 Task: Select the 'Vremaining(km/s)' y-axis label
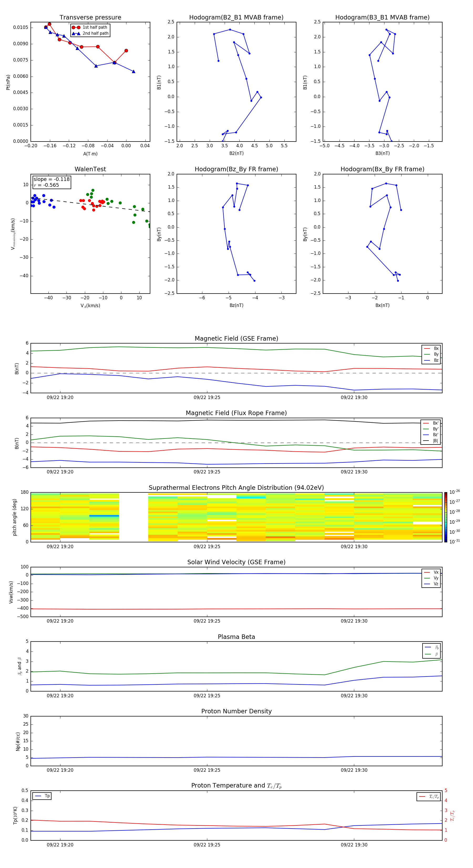pos(13,234)
